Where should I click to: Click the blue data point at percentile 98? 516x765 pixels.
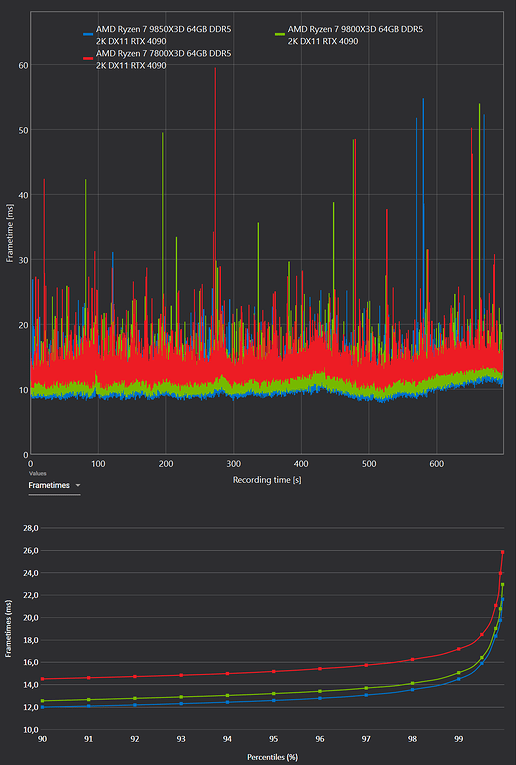[x=413, y=689]
